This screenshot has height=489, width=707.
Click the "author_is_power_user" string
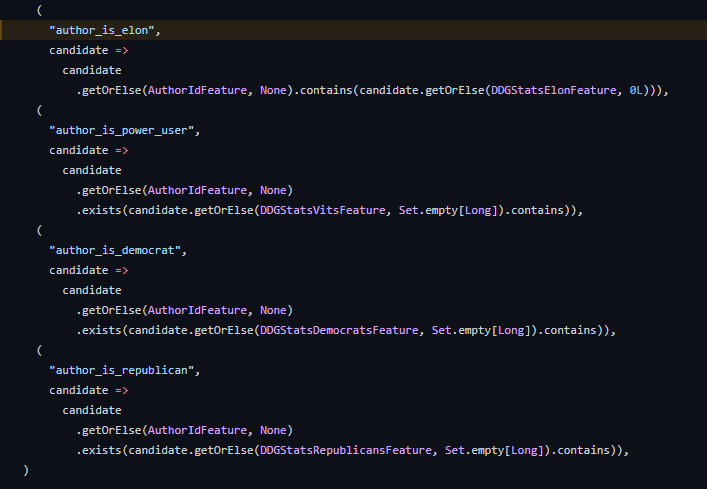tap(121, 130)
